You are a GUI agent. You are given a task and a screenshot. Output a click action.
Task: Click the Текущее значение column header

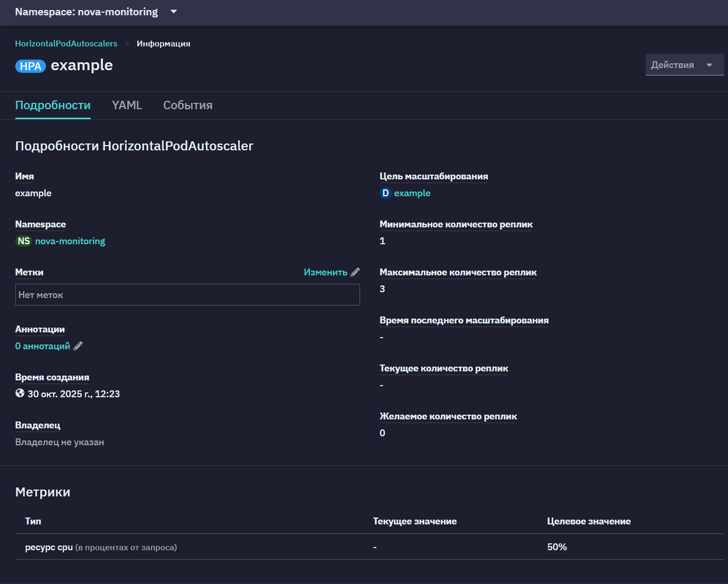pyautogui.click(x=415, y=521)
